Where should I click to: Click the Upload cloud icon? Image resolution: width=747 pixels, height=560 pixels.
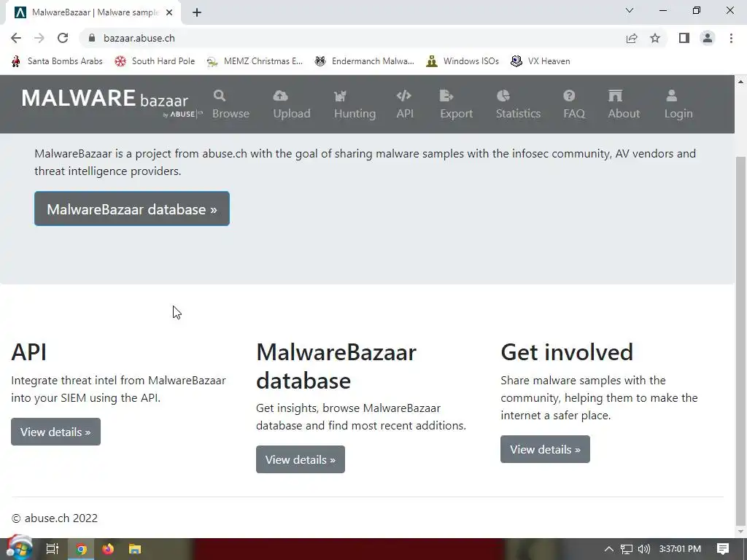pyautogui.click(x=280, y=96)
